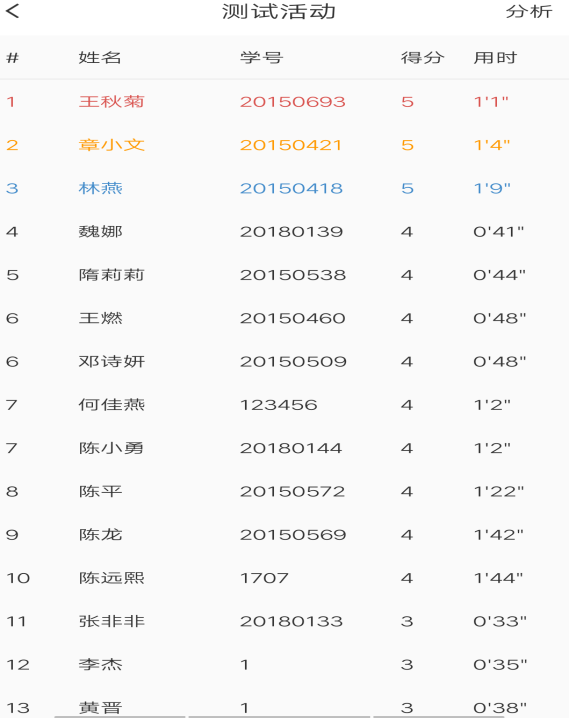This screenshot has height=718, width=569.
Task: Open third-place entry 林燕
Action: coord(284,188)
